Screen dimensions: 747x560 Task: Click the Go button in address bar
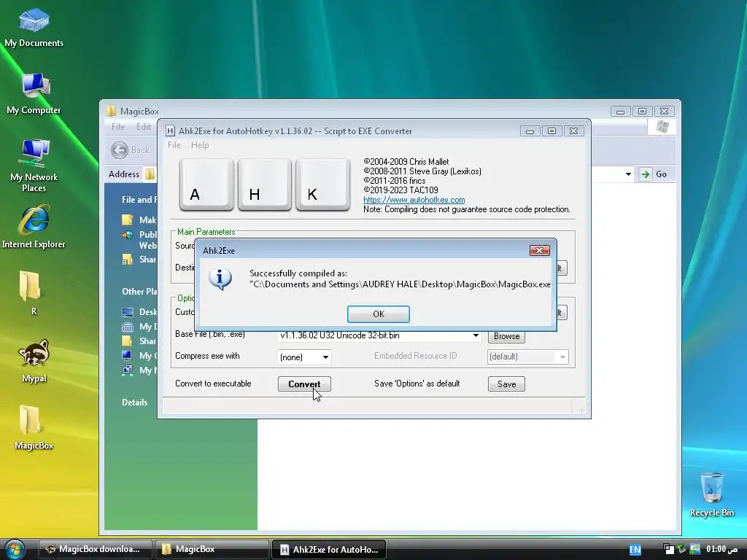(x=653, y=174)
